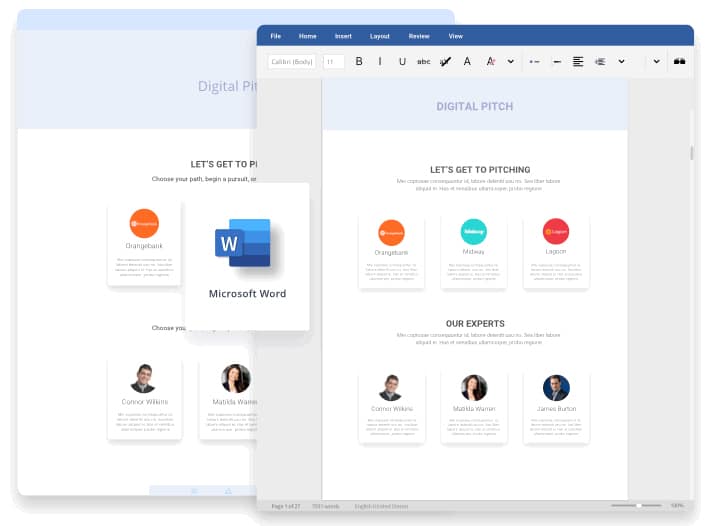Select the highlighter pen tool
This screenshot has width=720, height=526.
(x=445, y=62)
